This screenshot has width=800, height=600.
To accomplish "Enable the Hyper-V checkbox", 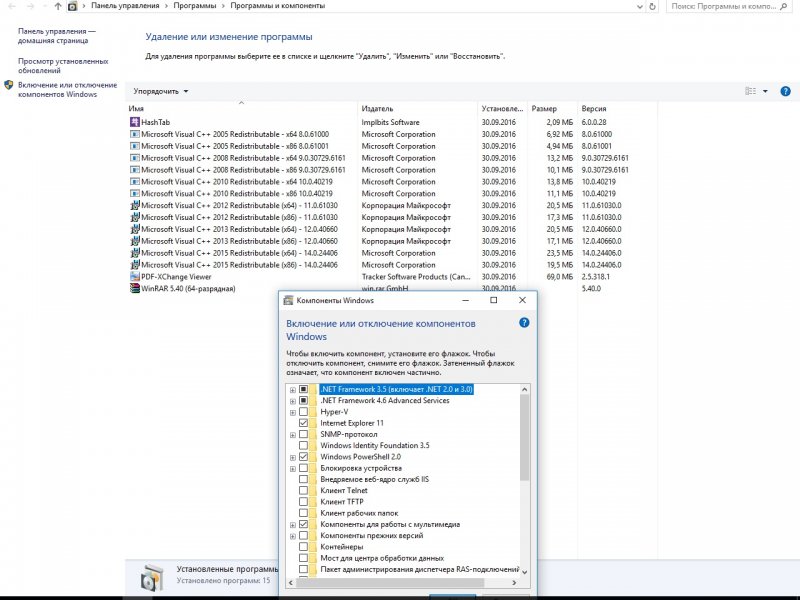I will click(x=304, y=412).
